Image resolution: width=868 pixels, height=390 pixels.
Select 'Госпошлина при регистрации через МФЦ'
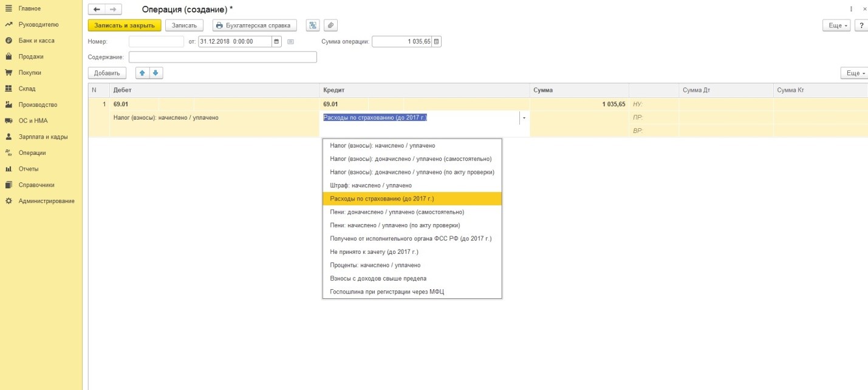[x=387, y=292]
